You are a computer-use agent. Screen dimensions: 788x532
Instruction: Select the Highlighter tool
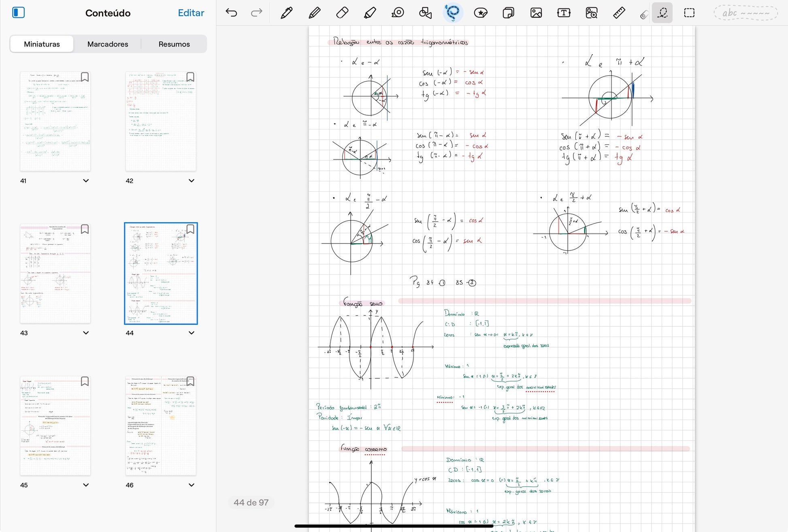point(370,13)
